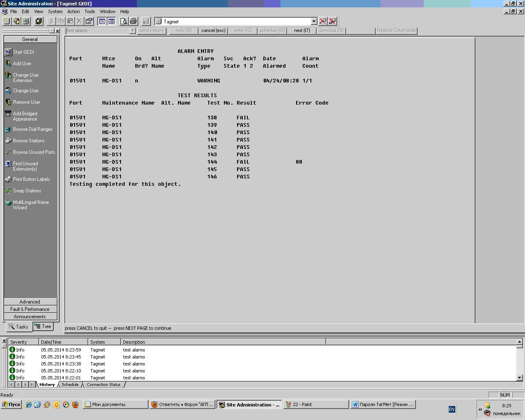
Task: Click the Delete X toolbar icon
Action: [80, 21]
